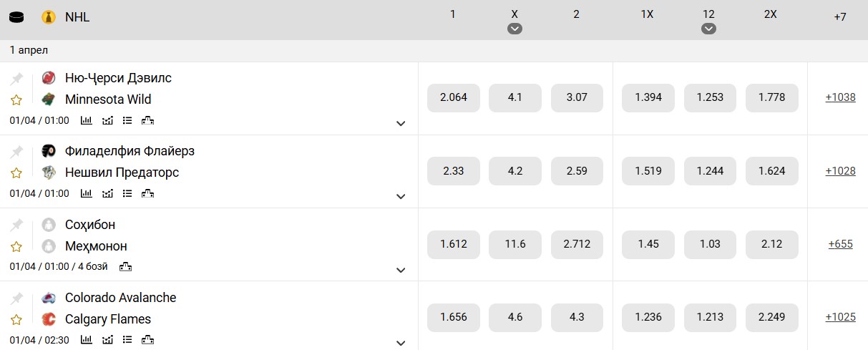Select the 4.6 draw odds for Colorado match
Viewport: 868px width, 350px height.
click(x=515, y=318)
